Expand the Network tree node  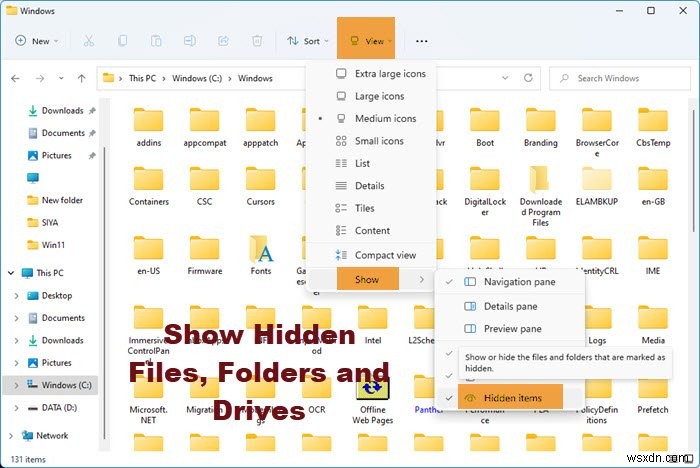point(11,435)
